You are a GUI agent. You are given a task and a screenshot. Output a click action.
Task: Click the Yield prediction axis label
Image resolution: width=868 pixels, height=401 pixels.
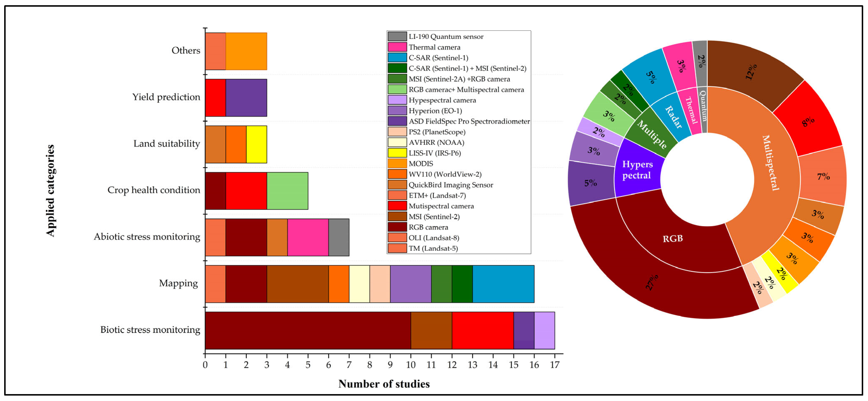point(166,97)
